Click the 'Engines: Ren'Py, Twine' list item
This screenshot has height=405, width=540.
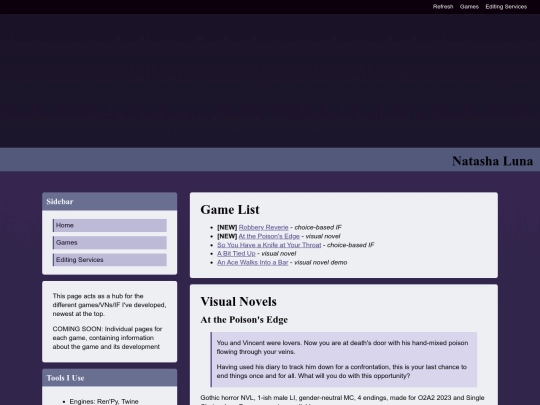(104, 401)
